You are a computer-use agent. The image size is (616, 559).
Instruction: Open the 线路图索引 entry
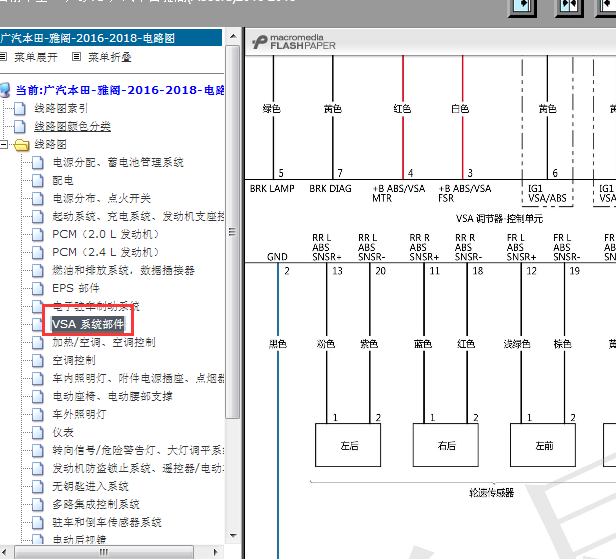61,108
